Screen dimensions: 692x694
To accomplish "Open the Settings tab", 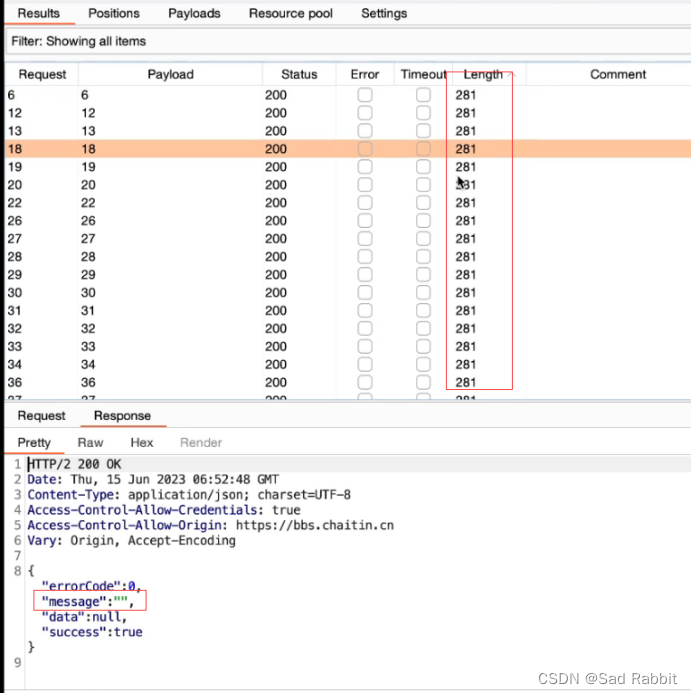I will tap(384, 13).
